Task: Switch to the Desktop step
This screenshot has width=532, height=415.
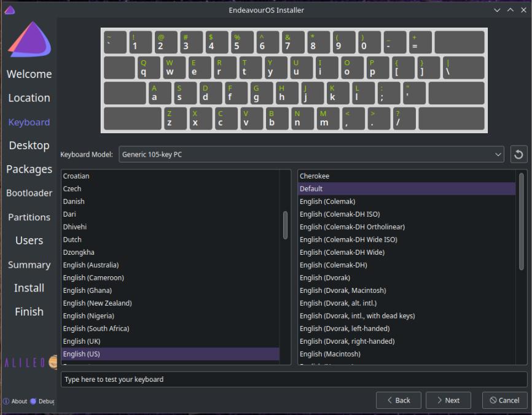Action: point(29,145)
